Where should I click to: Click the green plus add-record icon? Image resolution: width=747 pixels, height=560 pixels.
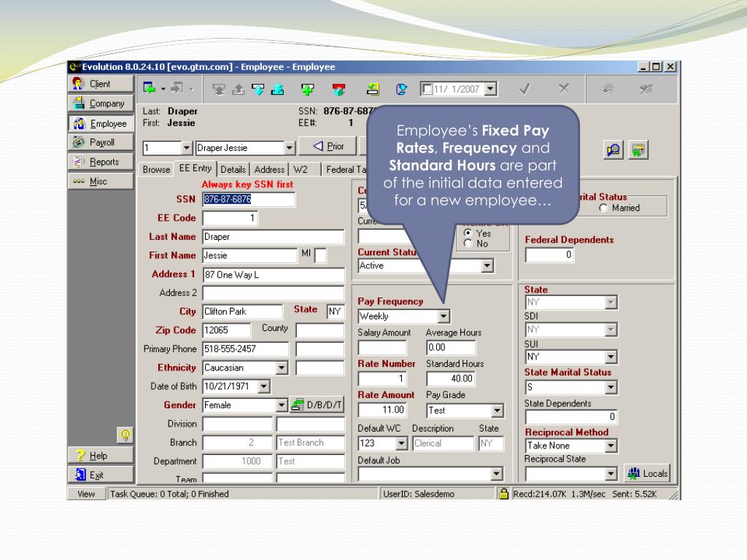pyautogui.click(x=307, y=89)
